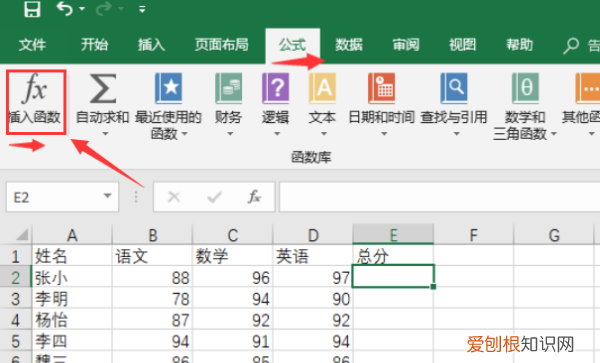
Task: Click the Select All corner triangle
Action: [22, 234]
